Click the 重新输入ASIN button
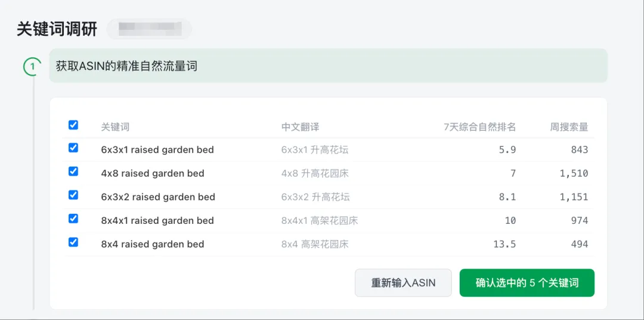Viewport: 644px width, 320px height. point(403,283)
